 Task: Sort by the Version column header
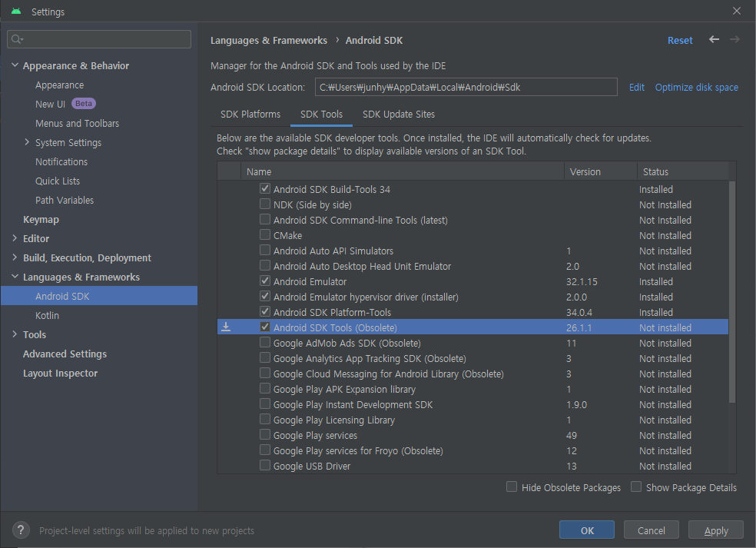tap(601, 171)
